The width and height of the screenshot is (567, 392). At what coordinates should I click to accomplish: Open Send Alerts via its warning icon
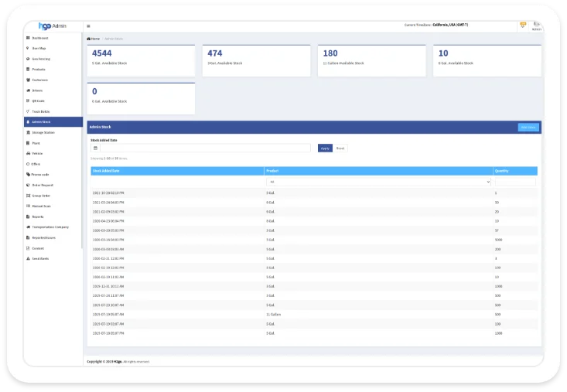(28, 259)
